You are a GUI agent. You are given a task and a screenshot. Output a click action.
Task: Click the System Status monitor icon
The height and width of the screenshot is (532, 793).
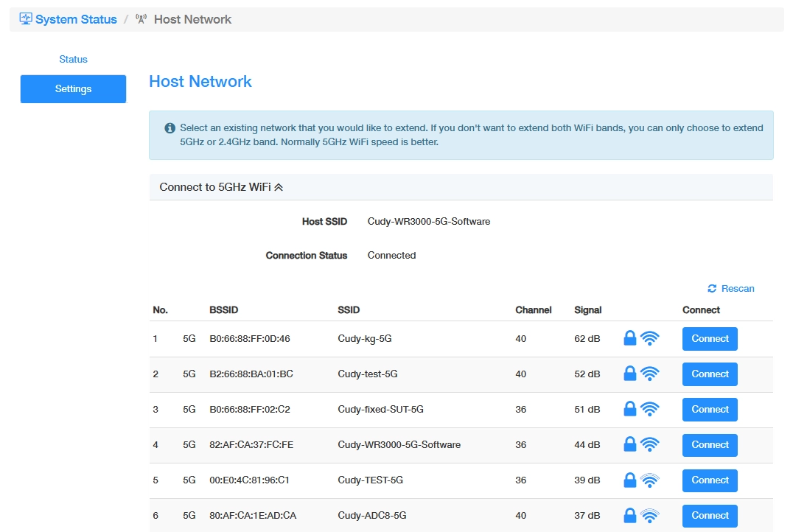tap(25, 18)
